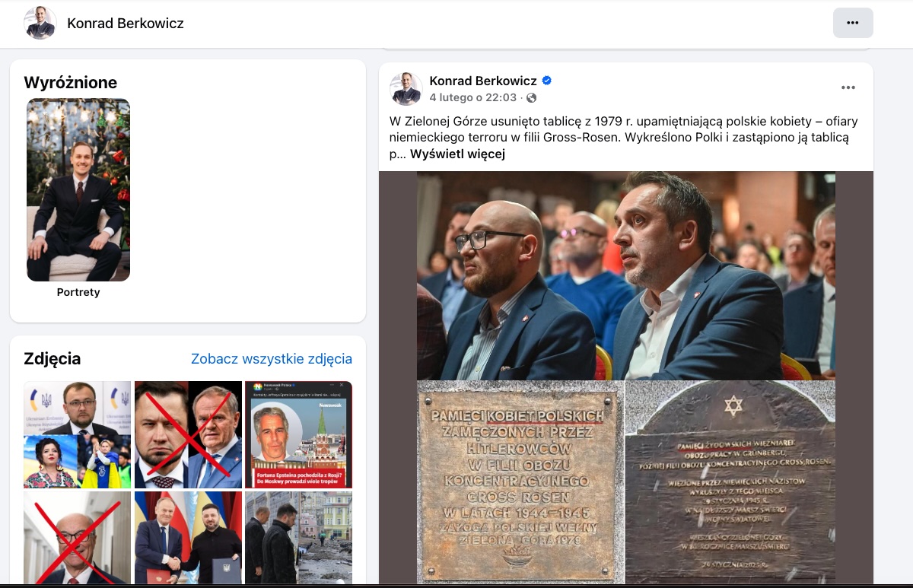Click the blue verified badge next to Konrad Berkowicz
The height and width of the screenshot is (588, 913).
pos(546,81)
